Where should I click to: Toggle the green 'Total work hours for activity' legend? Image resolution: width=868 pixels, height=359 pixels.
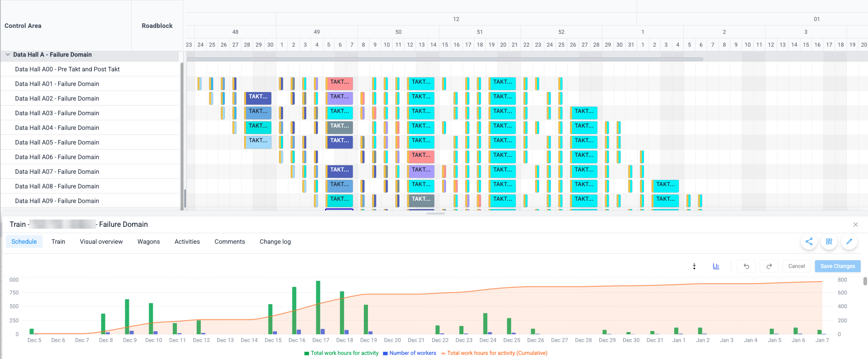tap(341, 353)
